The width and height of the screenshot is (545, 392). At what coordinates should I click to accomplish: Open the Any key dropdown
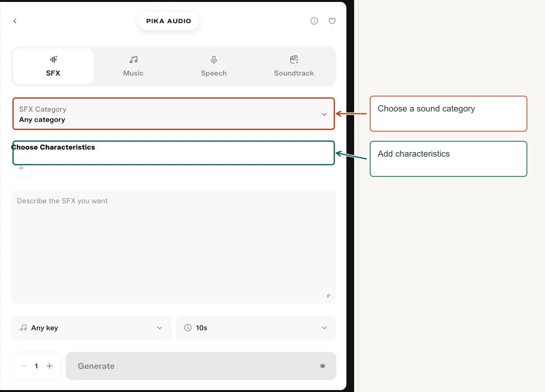click(x=91, y=328)
